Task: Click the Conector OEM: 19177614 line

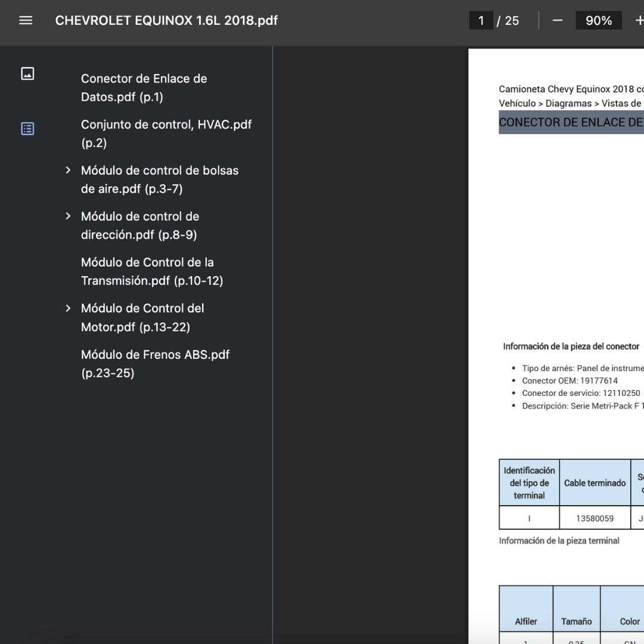Action: pos(569,380)
